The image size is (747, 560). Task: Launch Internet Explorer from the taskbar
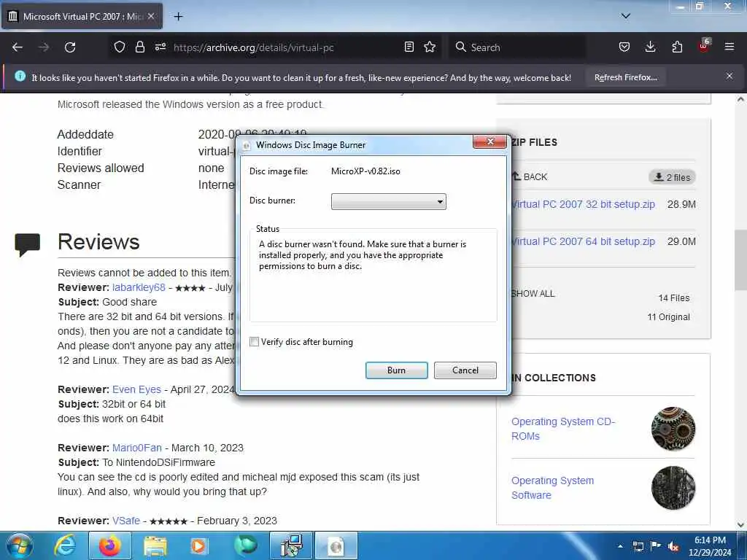pos(65,545)
